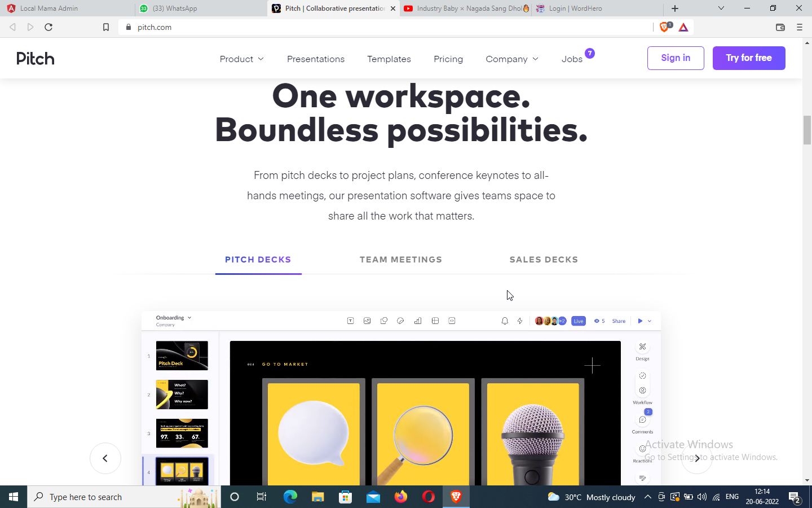Click the Brave Rewards triangle icon
This screenshot has width=812, height=508.
tap(683, 27)
